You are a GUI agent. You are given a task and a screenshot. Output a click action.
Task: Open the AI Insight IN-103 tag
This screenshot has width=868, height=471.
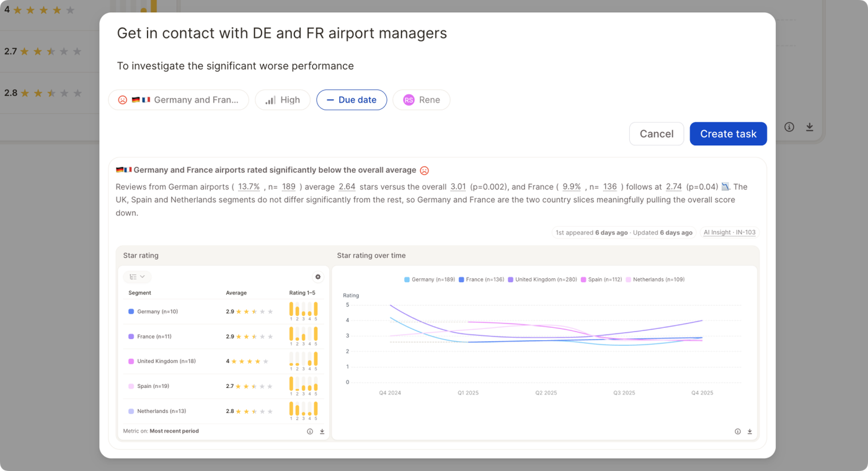coord(730,232)
